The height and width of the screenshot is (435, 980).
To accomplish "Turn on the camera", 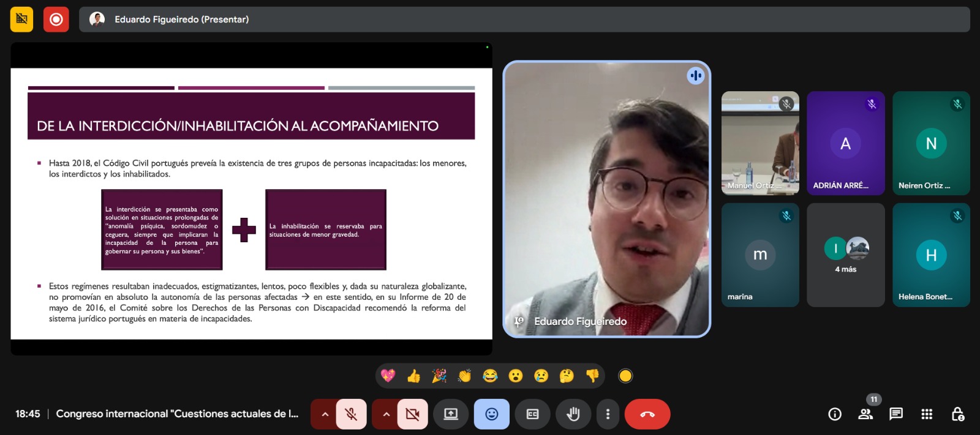I will [x=412, y=414].
